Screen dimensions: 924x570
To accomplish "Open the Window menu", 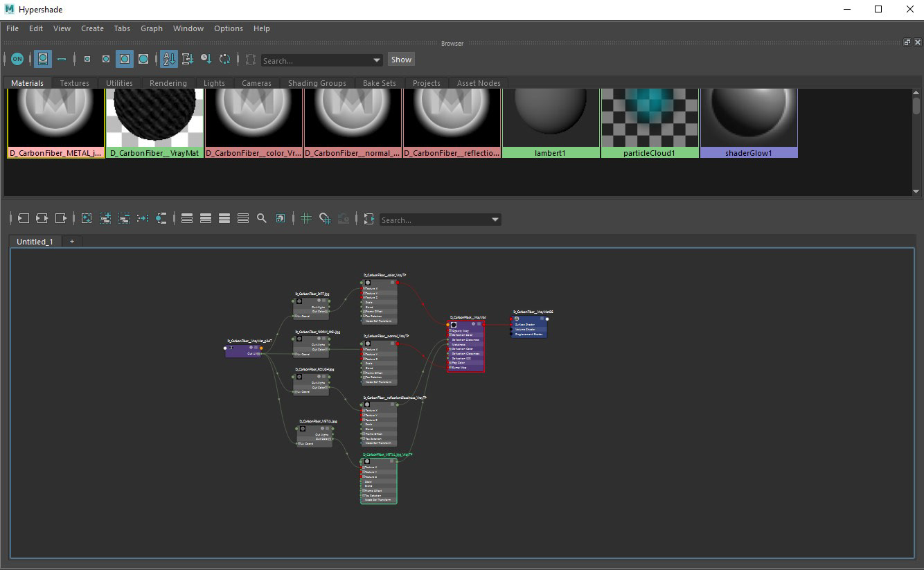I will coord(188,28).
